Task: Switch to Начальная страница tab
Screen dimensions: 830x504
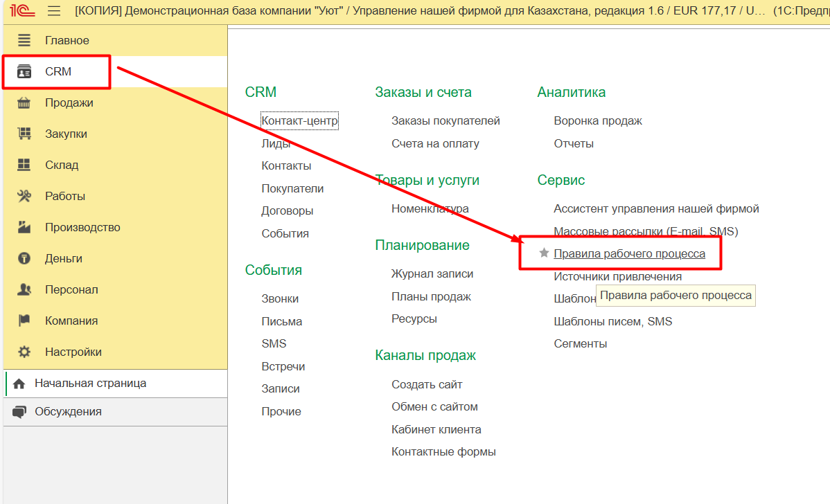Action: [90, 383]
